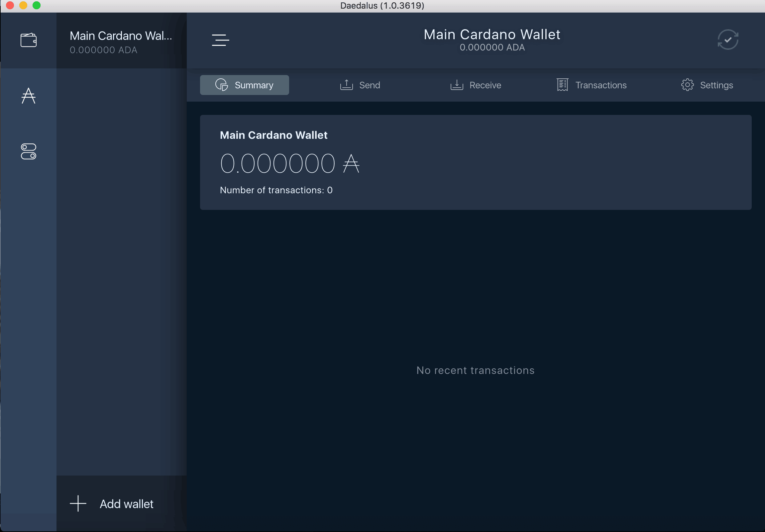Open Settings panel for wallet
This screenshot has height=532, width=765.
click(708, 85)
